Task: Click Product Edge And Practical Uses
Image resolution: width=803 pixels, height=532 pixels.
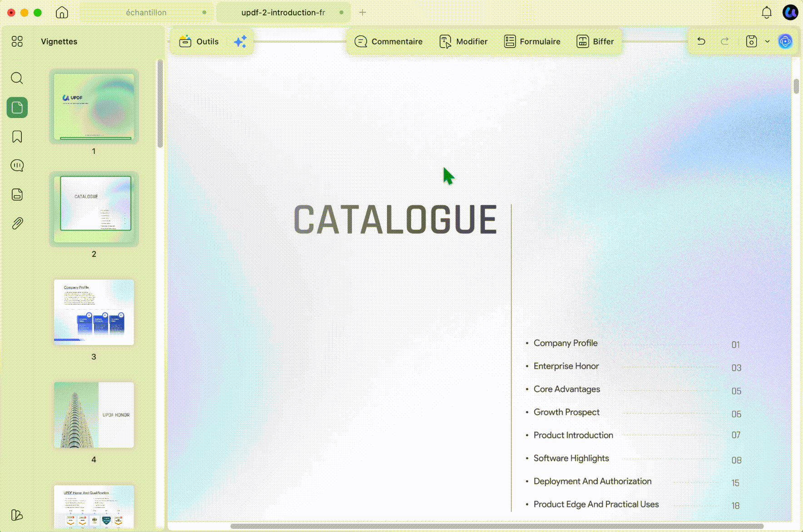Action: coord(596,504)
